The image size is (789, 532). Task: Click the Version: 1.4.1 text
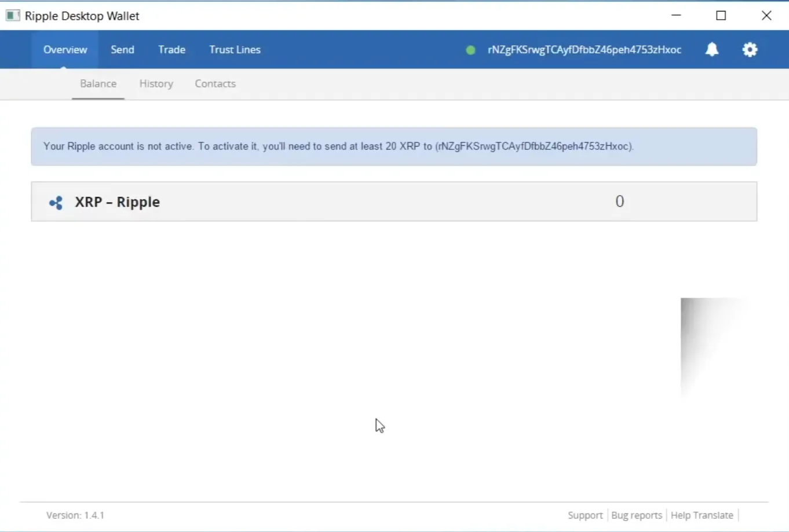coord(75,515)
